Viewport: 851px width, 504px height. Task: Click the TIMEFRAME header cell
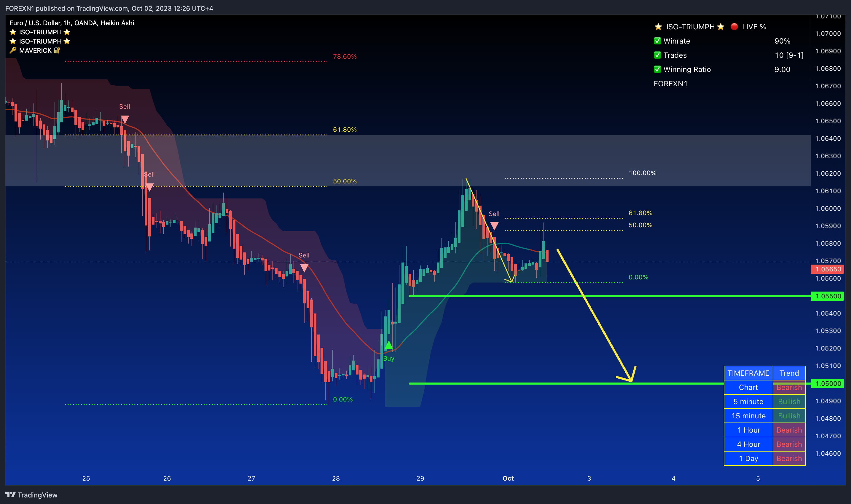tap(748, 373)
